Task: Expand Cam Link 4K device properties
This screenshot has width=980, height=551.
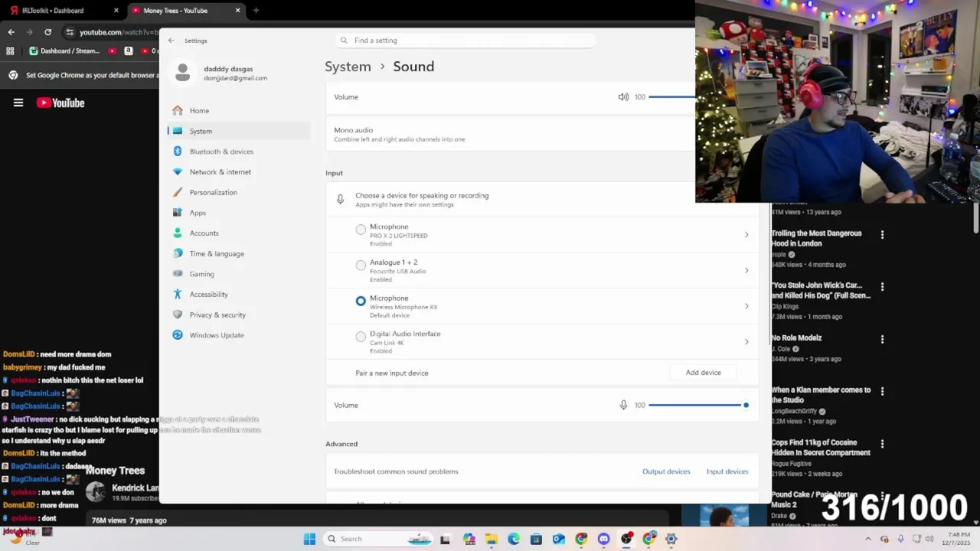Action: click(x=746, y=342)
